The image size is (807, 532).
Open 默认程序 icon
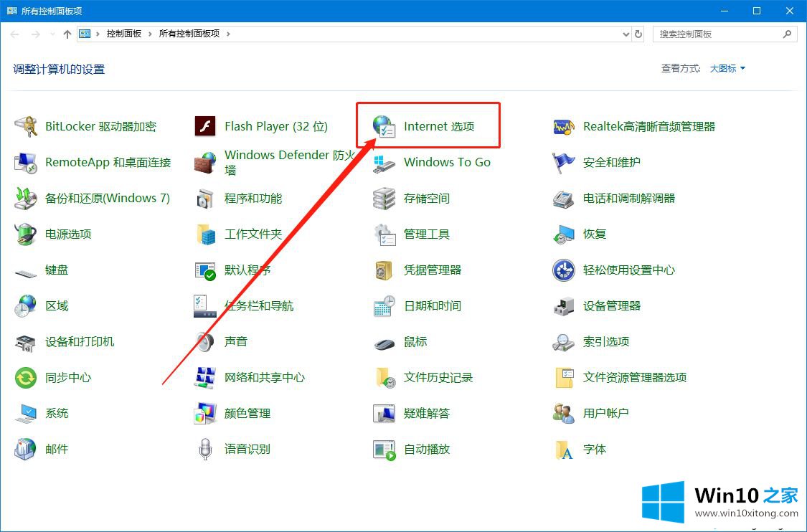(x=205, y=270)
